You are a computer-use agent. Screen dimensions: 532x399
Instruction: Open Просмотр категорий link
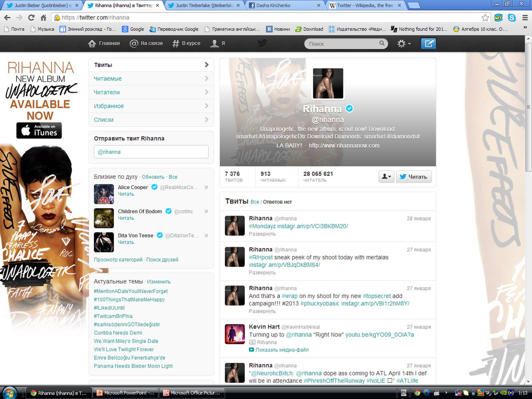click(118, 260)
